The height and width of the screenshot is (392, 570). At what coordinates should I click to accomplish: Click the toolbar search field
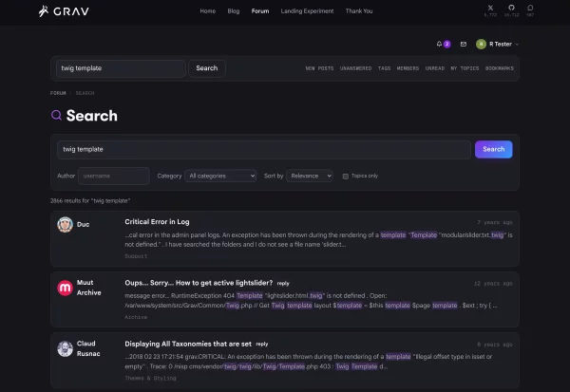[121, 68]
